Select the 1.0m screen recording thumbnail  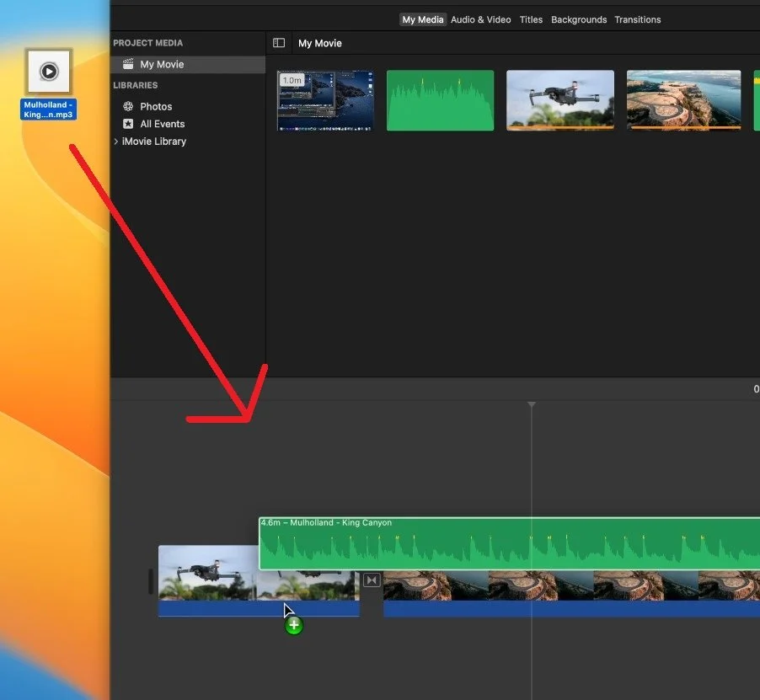point(325,100)
